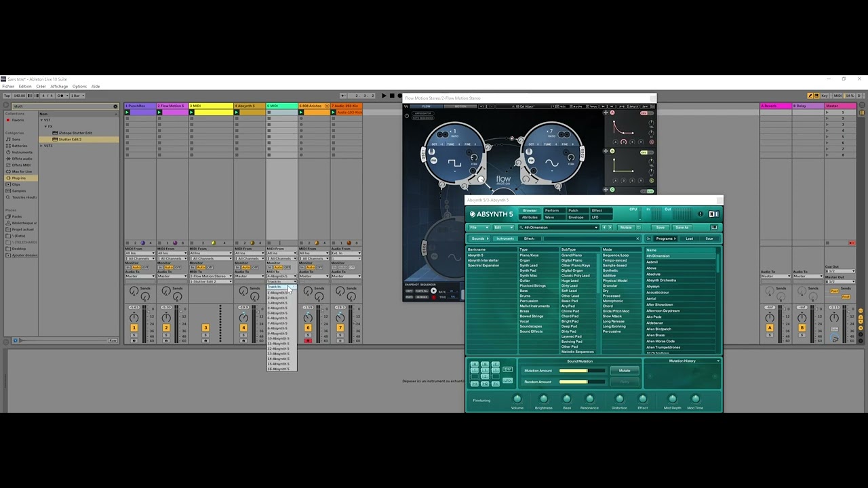Open the Absynth Browser tab
Viewport: 868px width, 488px height.
[529, 211]
